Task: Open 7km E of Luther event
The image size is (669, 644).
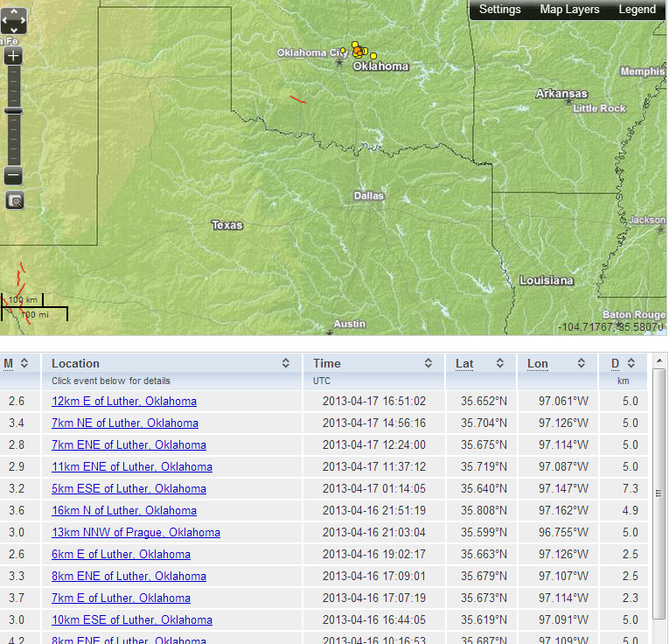Action: (122, 598)
